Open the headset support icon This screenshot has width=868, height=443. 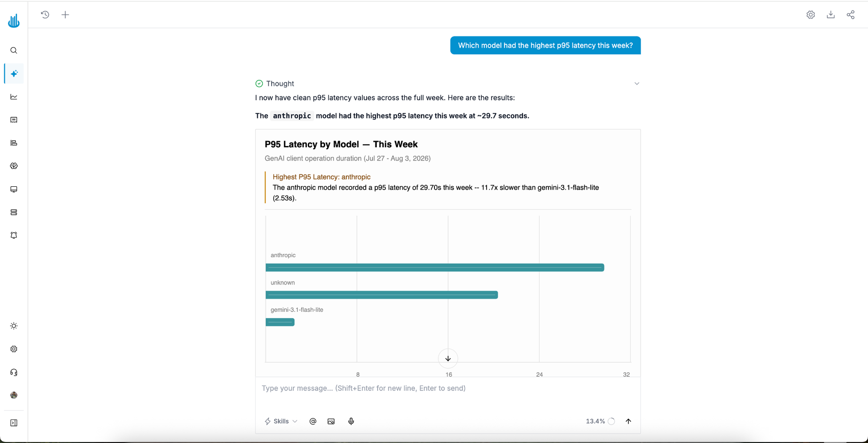(x=14, y=372)
